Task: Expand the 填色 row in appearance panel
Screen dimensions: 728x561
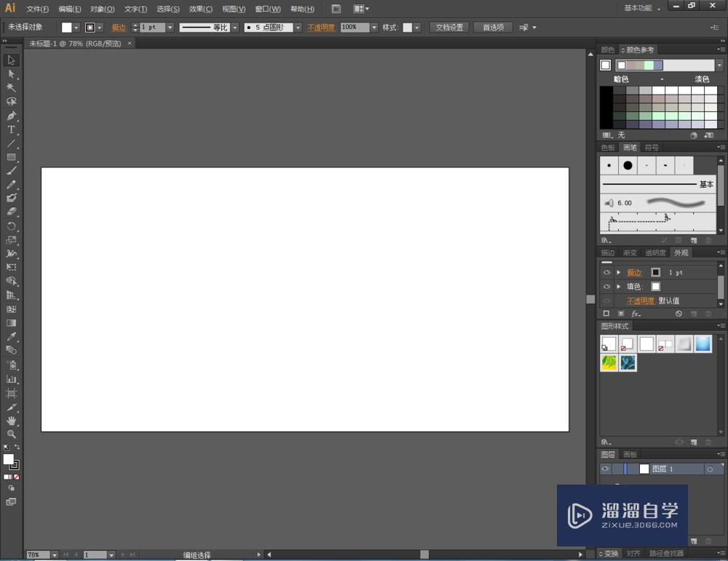Action: [618, 286]
